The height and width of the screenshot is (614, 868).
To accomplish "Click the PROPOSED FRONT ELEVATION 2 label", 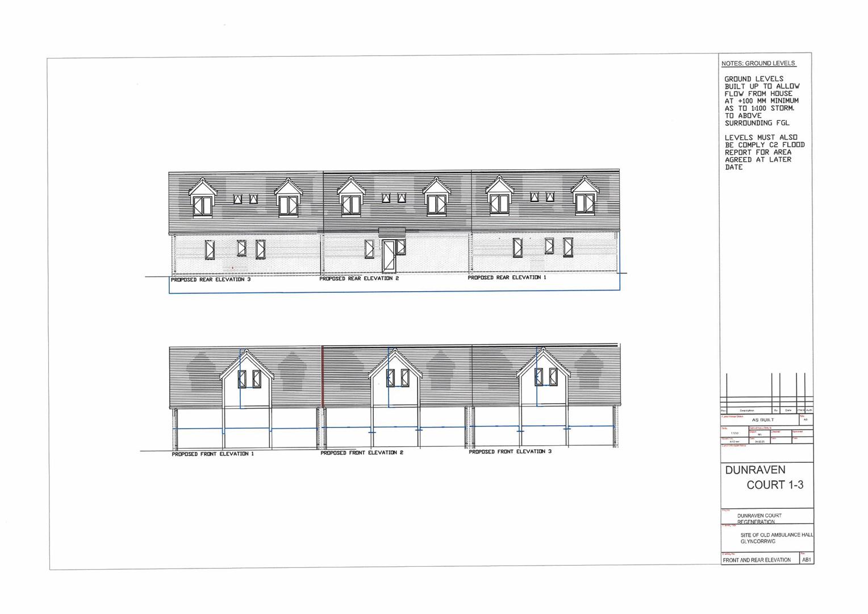I will tap(362, 453).
